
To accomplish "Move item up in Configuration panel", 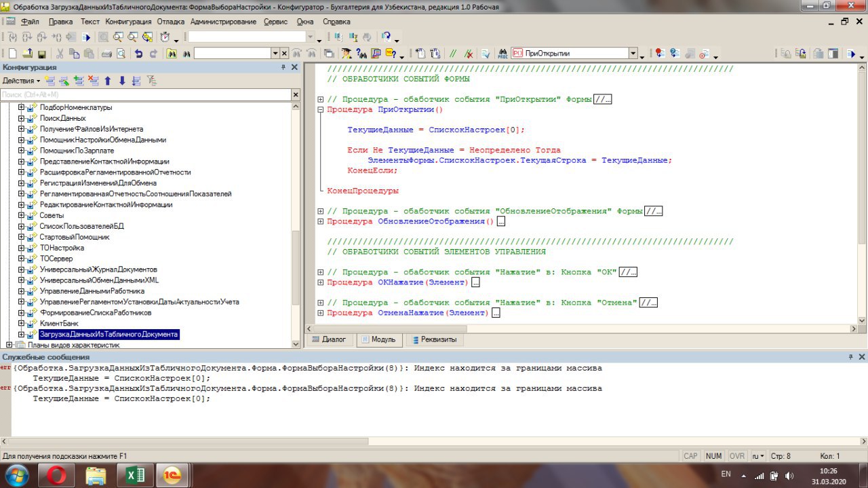I will click(107, 81).
